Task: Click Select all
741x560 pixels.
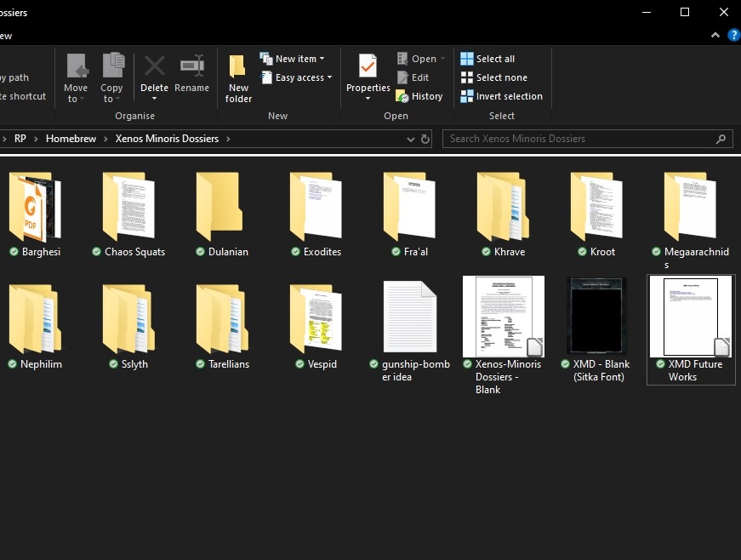Action: pyautogui.click(x=487, y=59)
